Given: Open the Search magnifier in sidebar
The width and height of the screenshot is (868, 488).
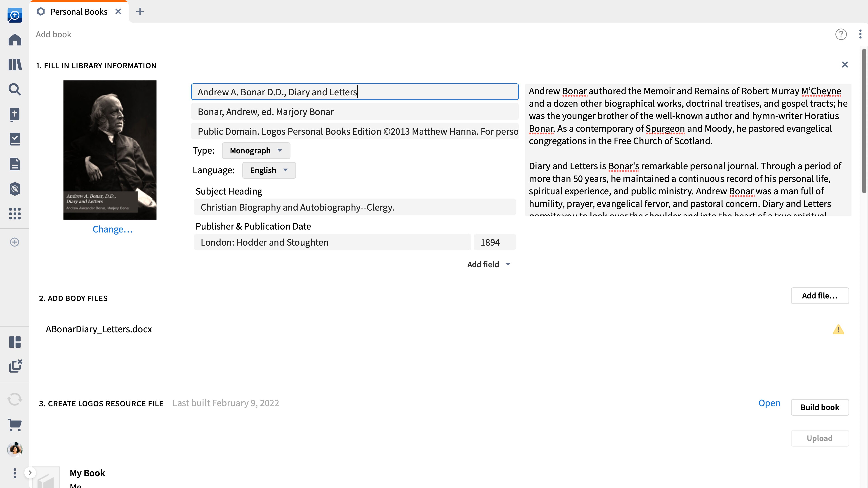Looking at the screenshot, I should pos(15,89).
